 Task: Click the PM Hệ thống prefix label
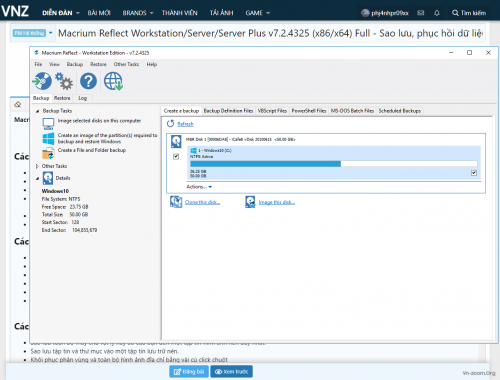[29, 33]
